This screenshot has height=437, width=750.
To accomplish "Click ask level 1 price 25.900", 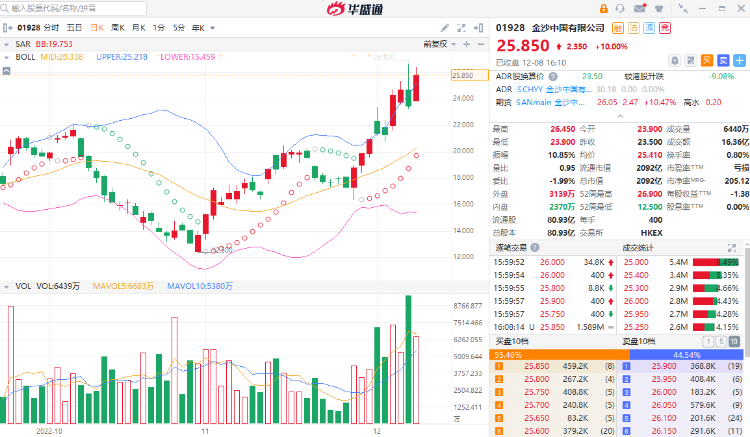I will (664, 366).
